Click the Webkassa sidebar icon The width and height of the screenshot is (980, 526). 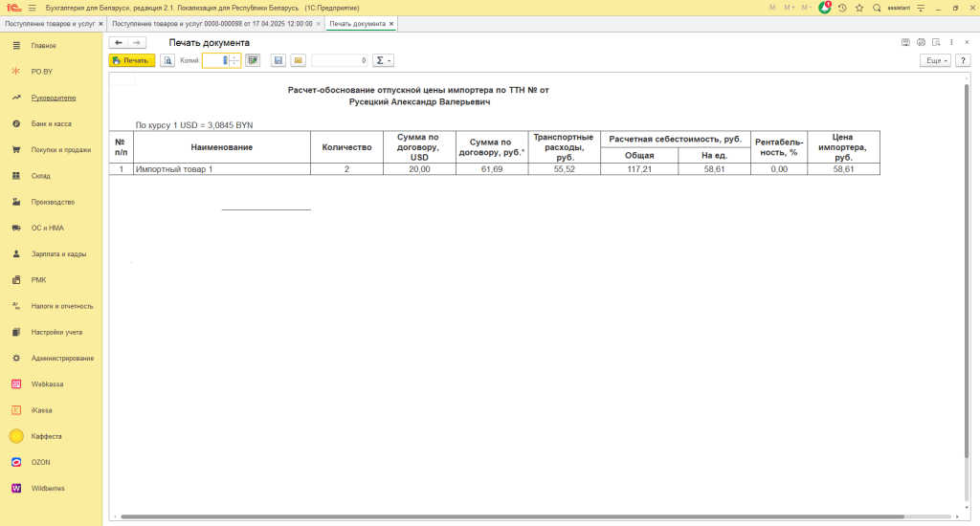[16, 384]
